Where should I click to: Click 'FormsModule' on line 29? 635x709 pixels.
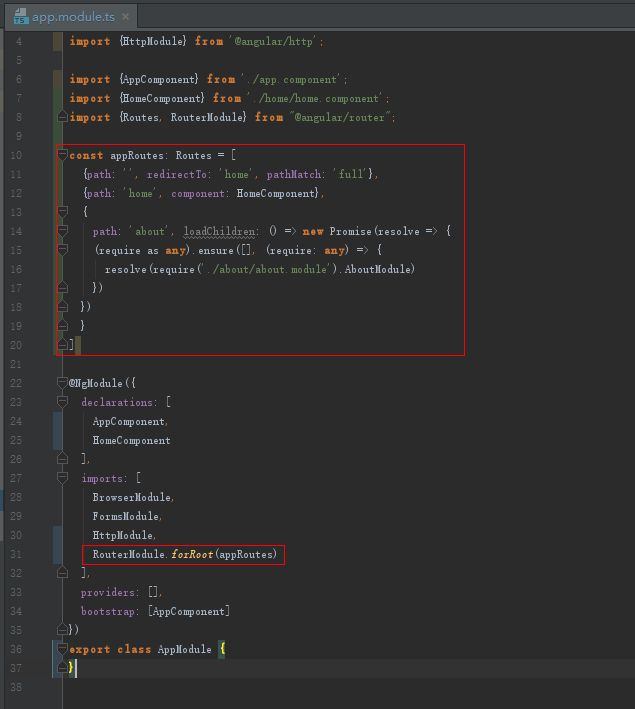(126, 516)
